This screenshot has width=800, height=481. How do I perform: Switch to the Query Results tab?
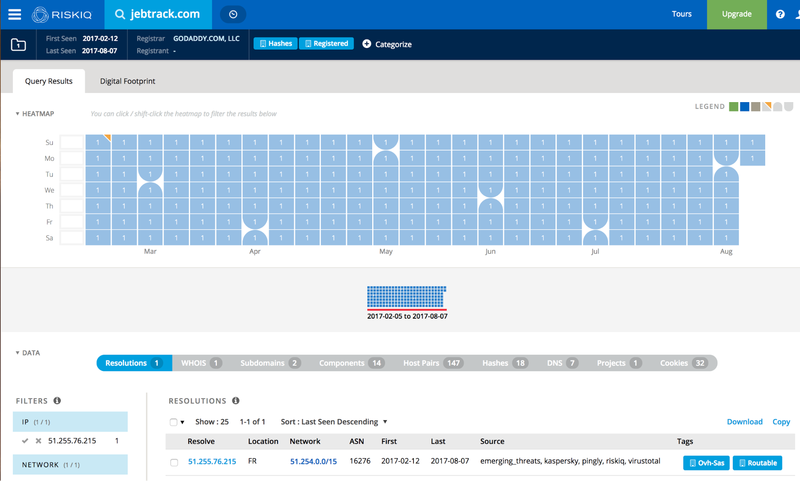[49, 81]
